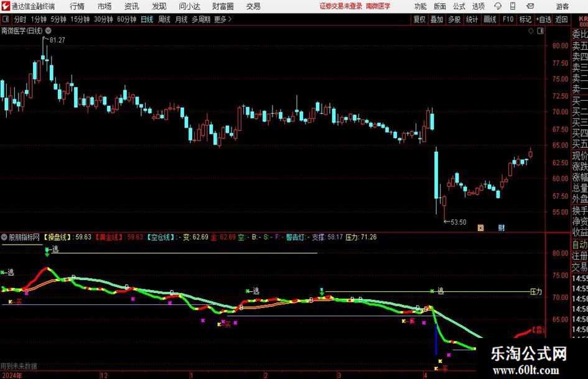588x379 pixels.
Task: Open the 问小达 menu
Action: pos(189,6)
